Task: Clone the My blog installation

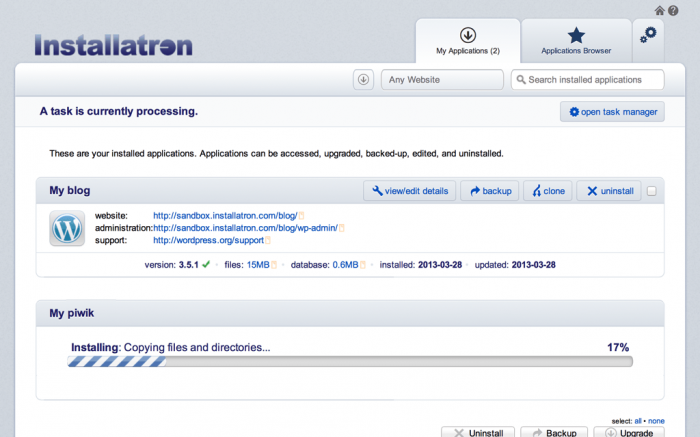Action: point(548,191)
